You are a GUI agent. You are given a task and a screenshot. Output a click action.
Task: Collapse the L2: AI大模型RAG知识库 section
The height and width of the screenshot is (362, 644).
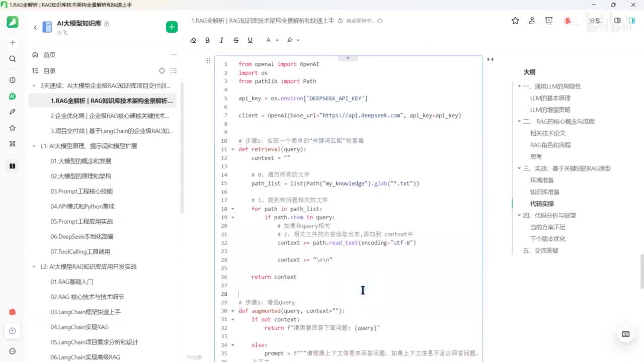coord(34,267)
